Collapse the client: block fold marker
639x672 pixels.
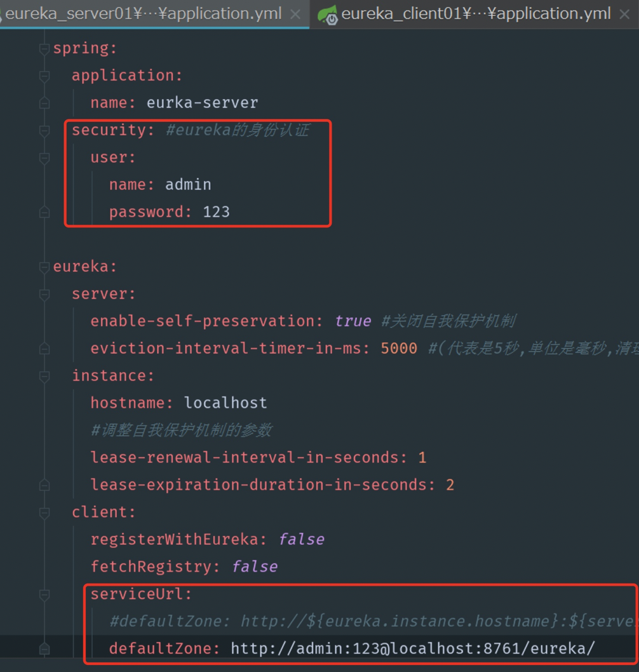pos(44,513)
